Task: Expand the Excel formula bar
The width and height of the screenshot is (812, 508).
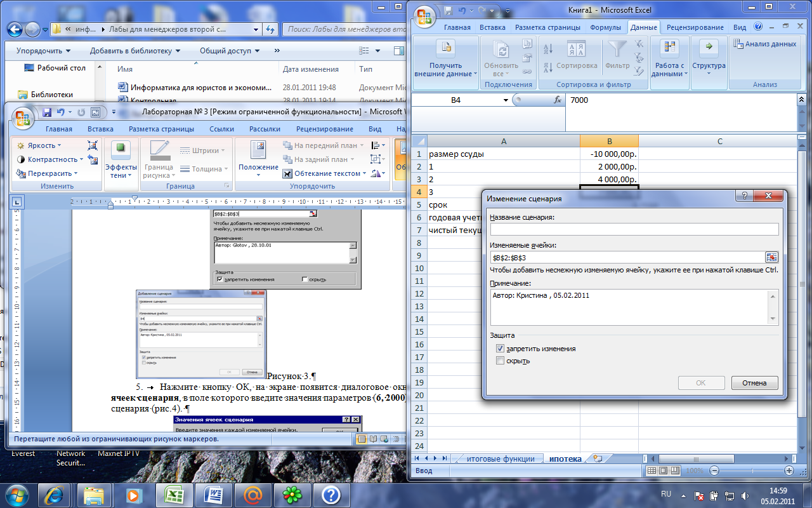Action: click(802, 100)
